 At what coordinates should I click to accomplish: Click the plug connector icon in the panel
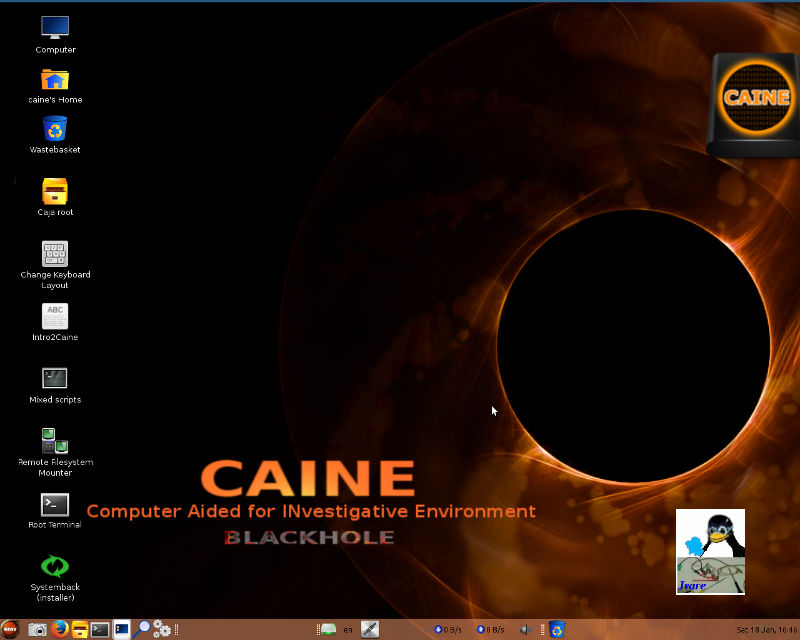tap(370, 630)
